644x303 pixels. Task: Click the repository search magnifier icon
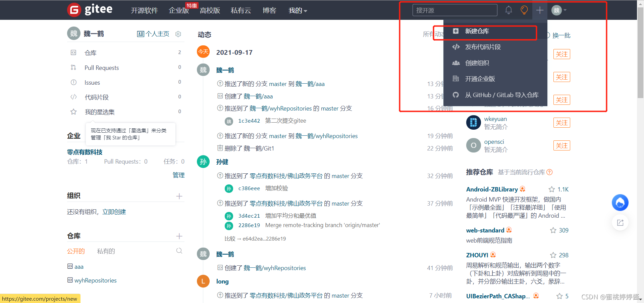click(x=179, y=251)
